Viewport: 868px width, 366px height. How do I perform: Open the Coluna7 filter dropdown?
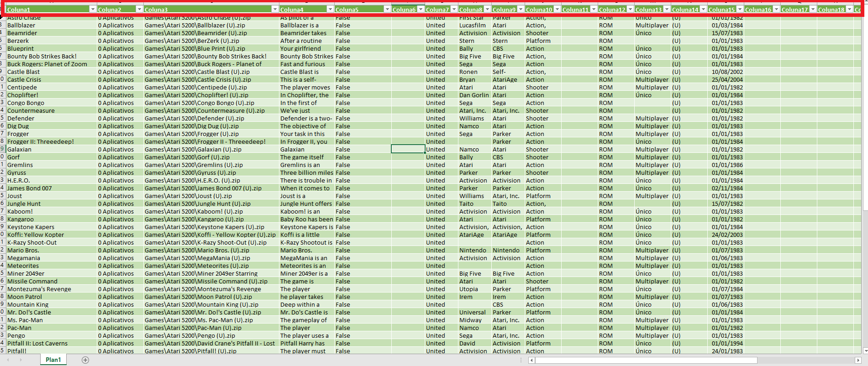(454, 9)
